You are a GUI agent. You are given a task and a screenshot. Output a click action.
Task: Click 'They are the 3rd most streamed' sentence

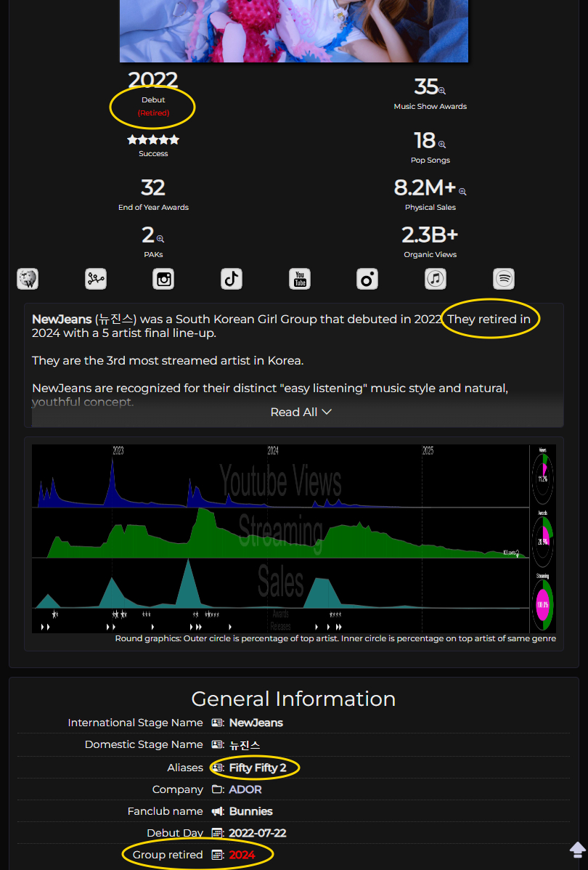pyautogui.click(x=168, y=361)
